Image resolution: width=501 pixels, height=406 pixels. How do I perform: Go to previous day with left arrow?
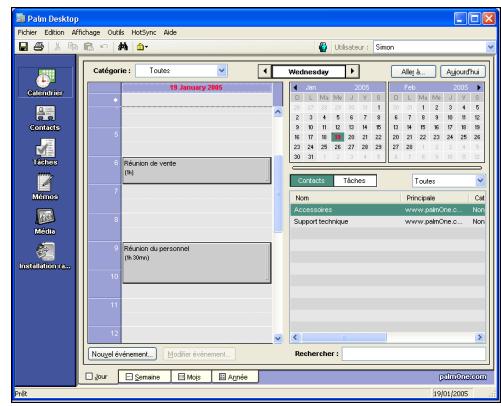pos(265,71)
